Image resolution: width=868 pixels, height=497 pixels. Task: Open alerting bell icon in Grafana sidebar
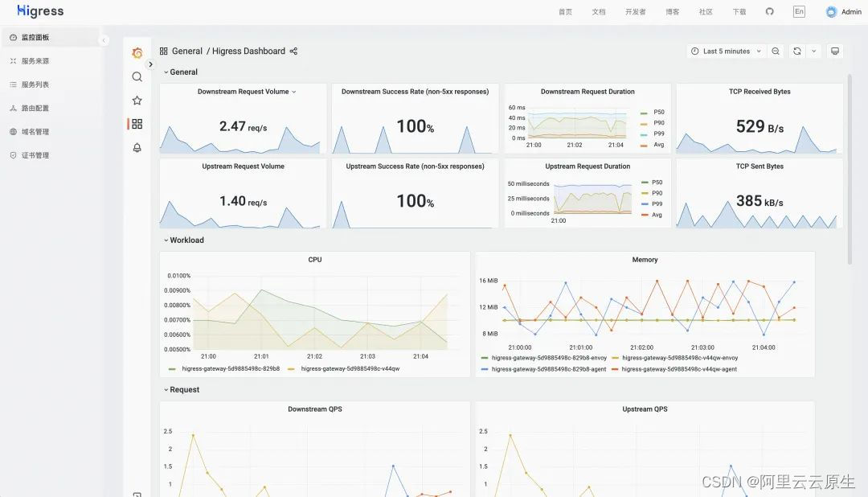(137, 147)
